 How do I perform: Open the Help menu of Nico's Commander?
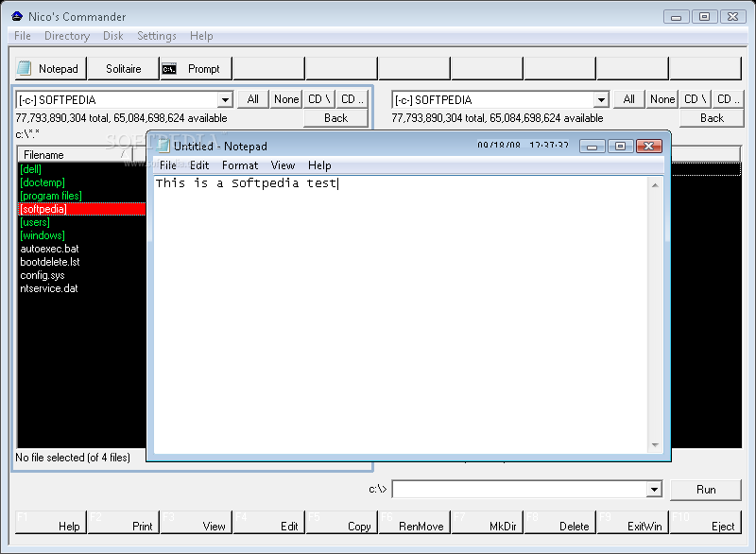(x=201, y=36)
